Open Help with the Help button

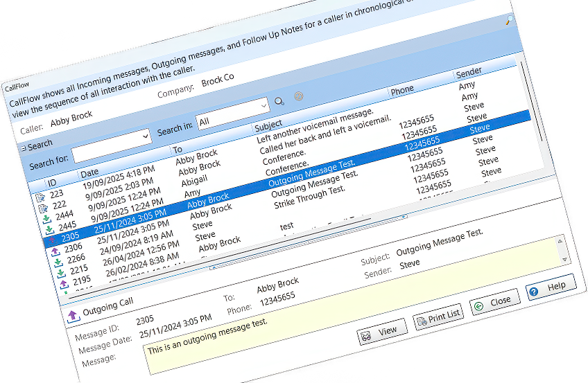coord(551,287)
